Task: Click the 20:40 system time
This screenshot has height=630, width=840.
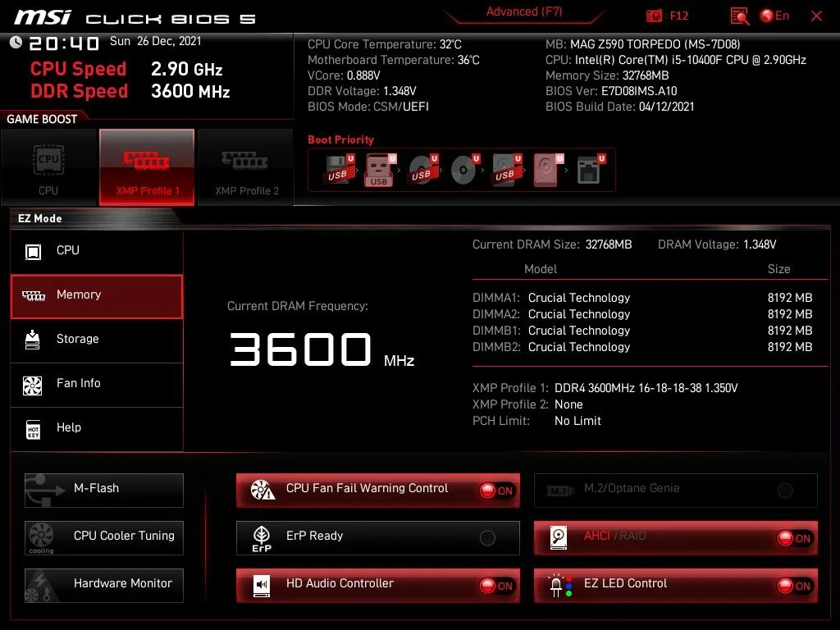Action: coord(64,43)
